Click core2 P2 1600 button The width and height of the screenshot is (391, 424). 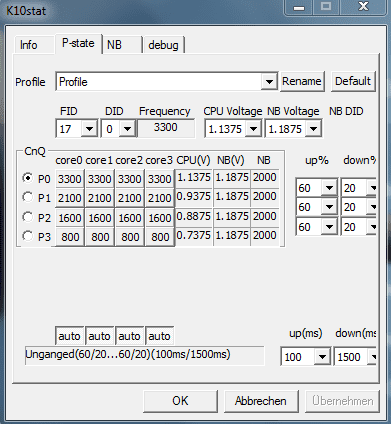pyautogui.click(x=130, y=218)
